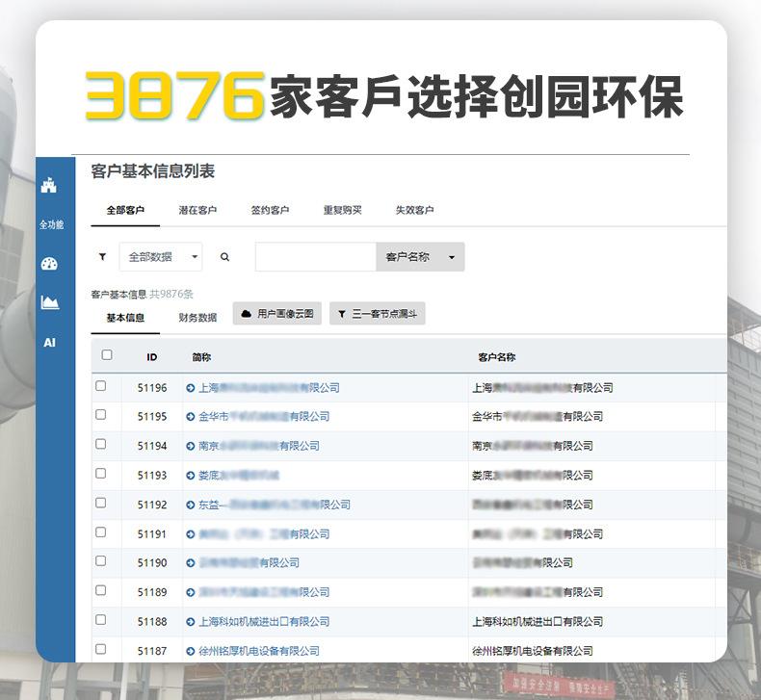
Task: Click the circle arrow icon in row 51192
Action: [x=191, y=505]
